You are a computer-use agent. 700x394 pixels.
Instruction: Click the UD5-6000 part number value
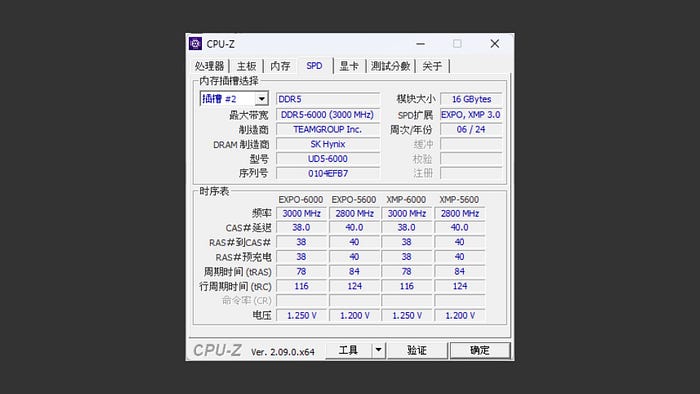[x=328, y=159]
